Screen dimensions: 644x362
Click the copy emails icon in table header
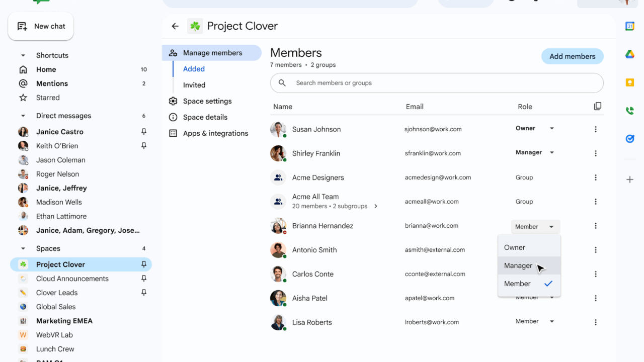(x=597, y=106)
